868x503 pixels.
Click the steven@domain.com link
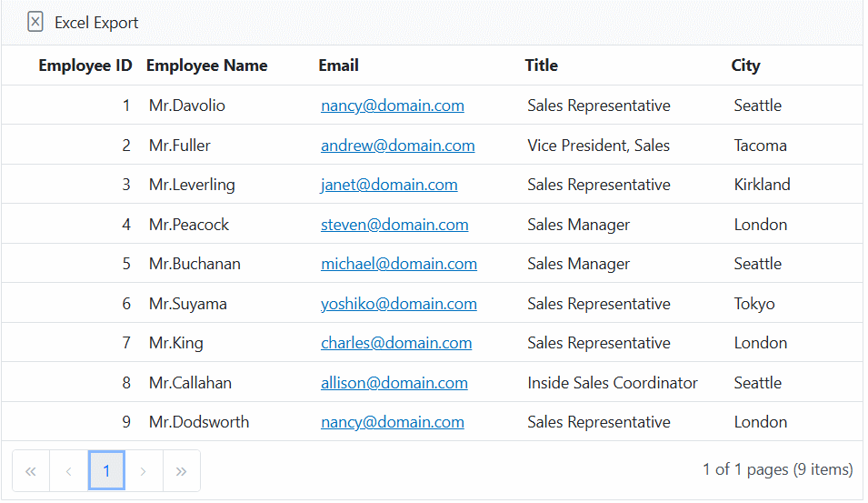394,225
